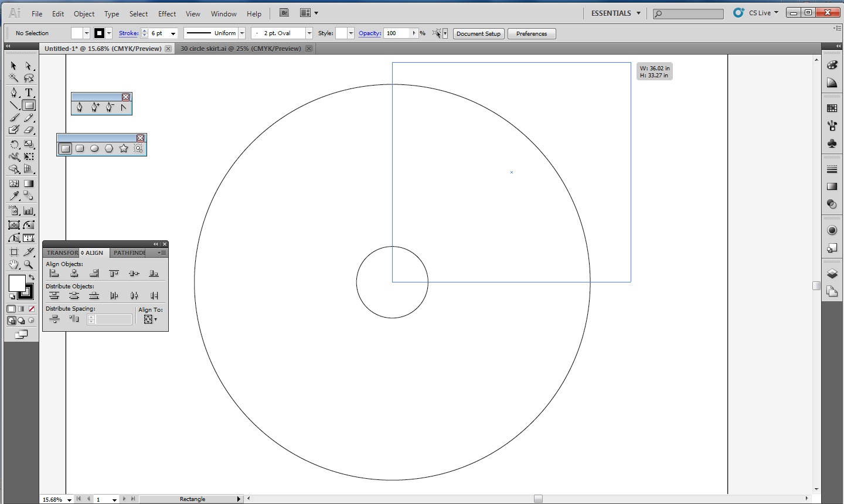The image size is (844, 504).
Task: Open stroke weight 6 pt dropdown
Action: tap(173, 33)
